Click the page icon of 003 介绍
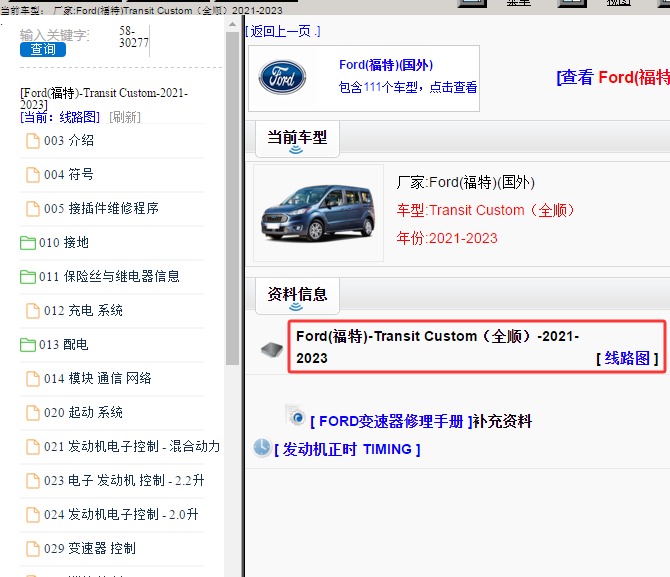 33,141
